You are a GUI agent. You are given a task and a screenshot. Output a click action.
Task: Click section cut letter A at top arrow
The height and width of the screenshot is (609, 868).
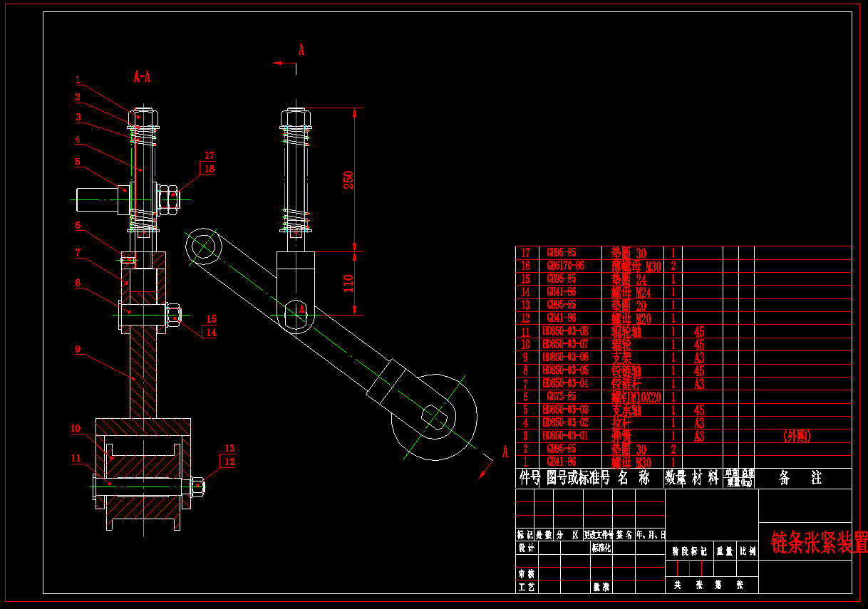[x=301, y=50]
